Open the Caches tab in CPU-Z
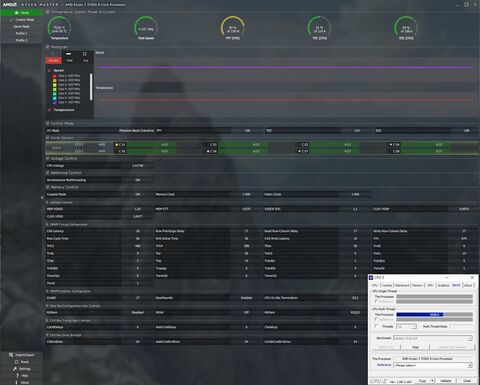 [x=387, y=285]
